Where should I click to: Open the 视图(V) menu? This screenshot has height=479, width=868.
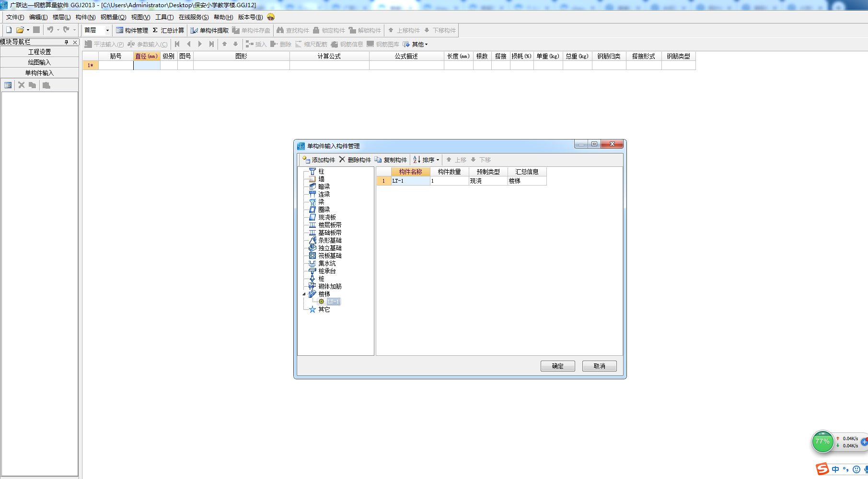coord(141,17)
